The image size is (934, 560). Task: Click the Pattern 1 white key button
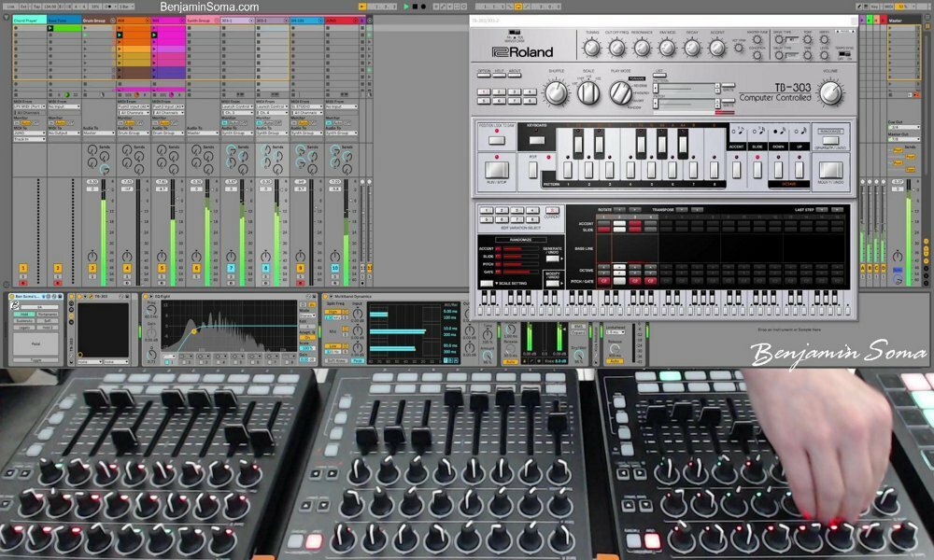(x=568, y=170)
